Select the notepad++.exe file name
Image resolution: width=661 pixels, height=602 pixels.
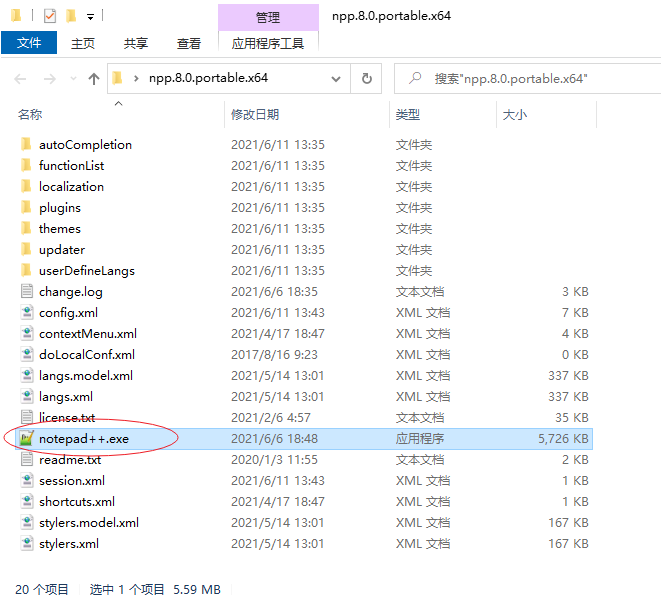coord(84,439)
